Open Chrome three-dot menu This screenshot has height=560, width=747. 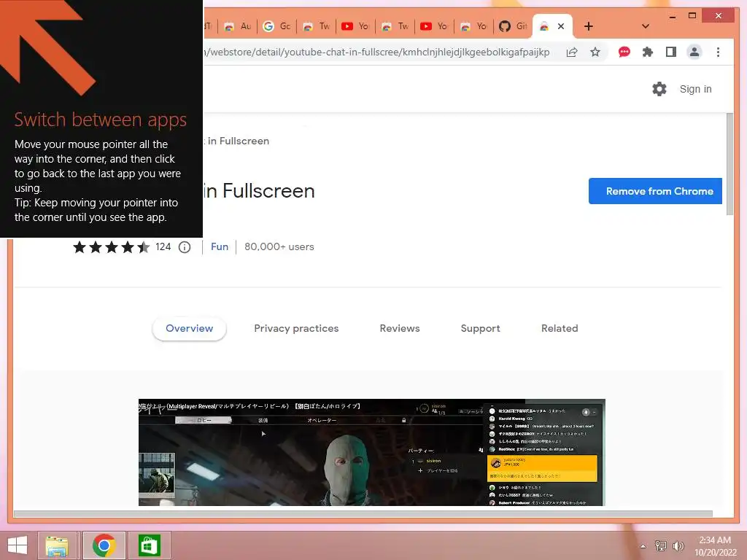point(718,52)
